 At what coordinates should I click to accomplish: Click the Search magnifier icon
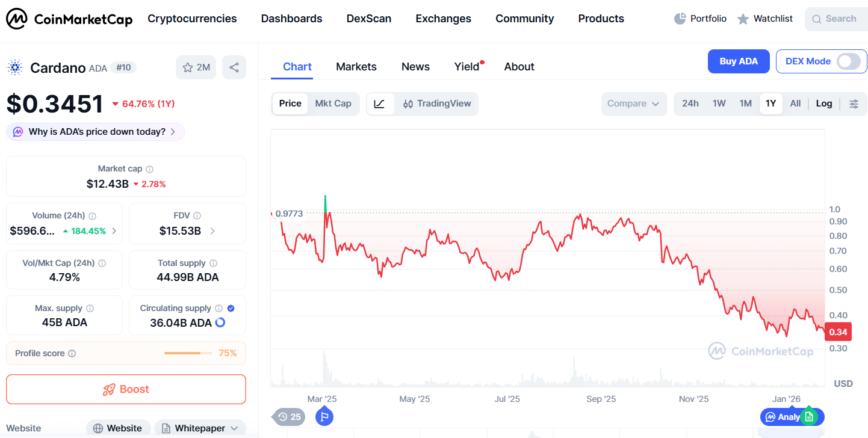click(x=816, y=19)
